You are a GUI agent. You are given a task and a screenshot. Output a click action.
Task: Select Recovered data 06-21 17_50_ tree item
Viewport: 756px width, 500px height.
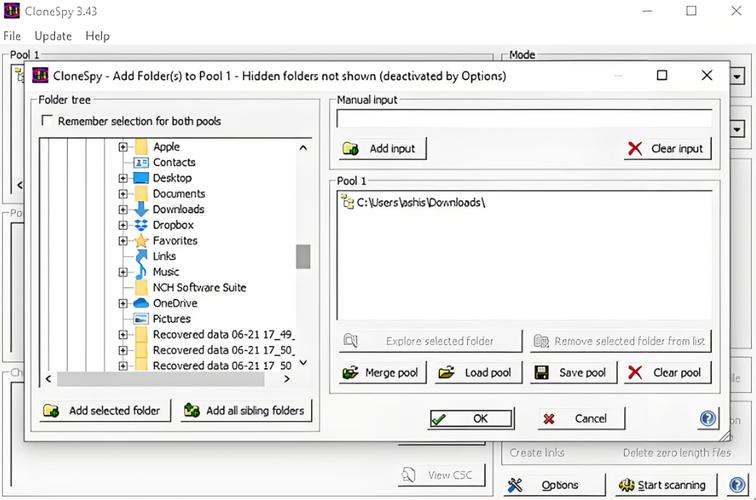click(x=224, y=350)
